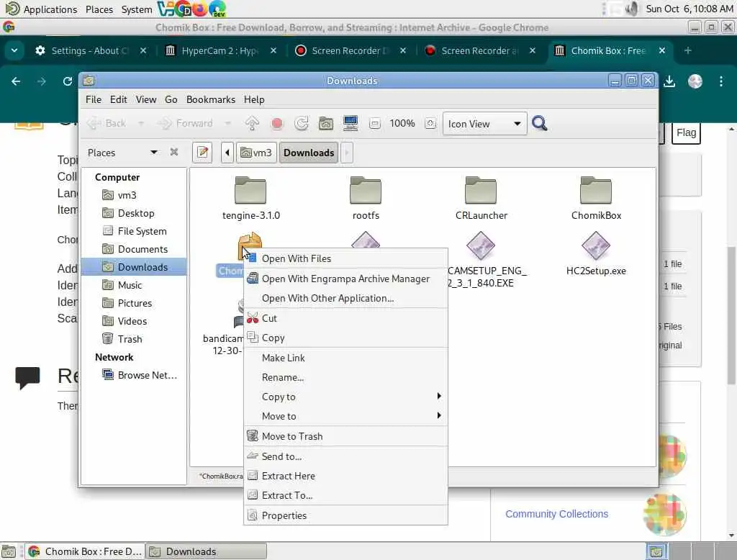This screenshot has width=737, height=560.
Task: Choose Open With Other Application
Action: click(346, 298)
